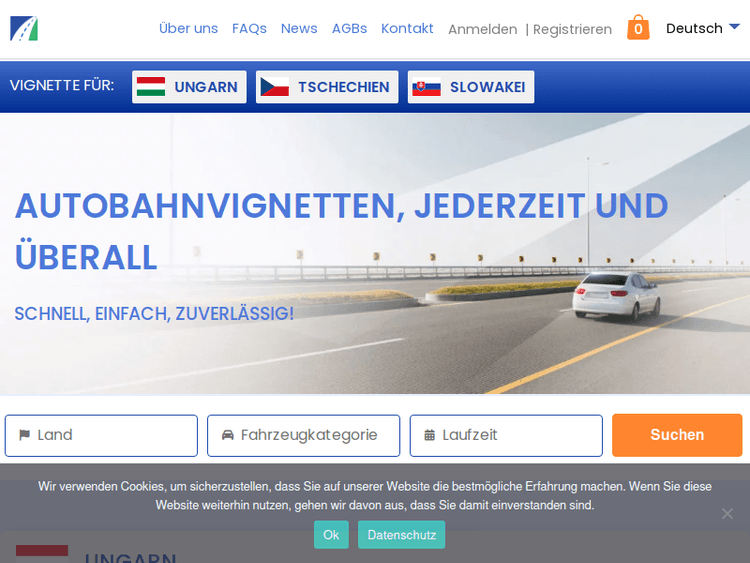The height and width of the screenshot is (563, 750).
Task: Click the Slovak flag icon
Action: coord(426,87)
